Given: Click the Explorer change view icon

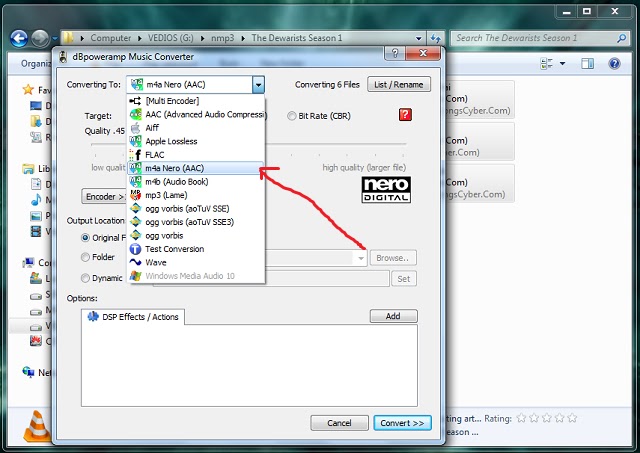Looking at the screenshot, I should click(546, 64).
